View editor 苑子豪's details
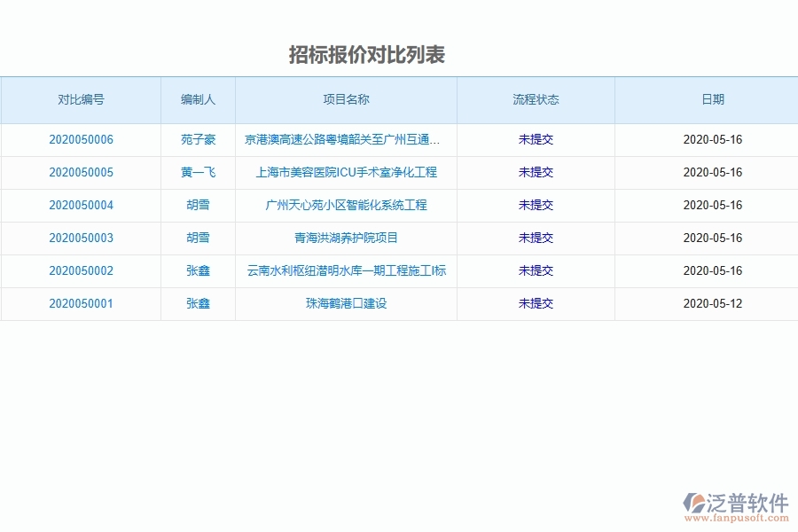The width and height of the screenshot is (798, 532). (196, 139)
